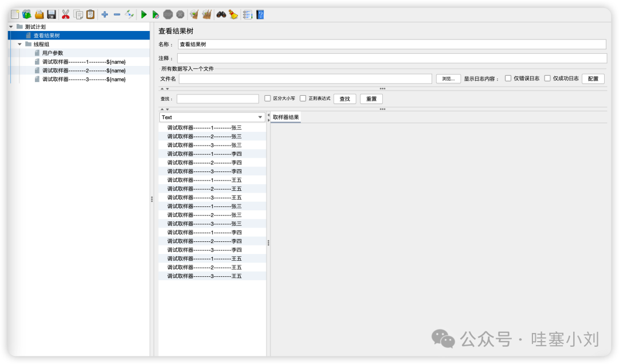
Task: Stop the running test
Action: pos(168,14)
